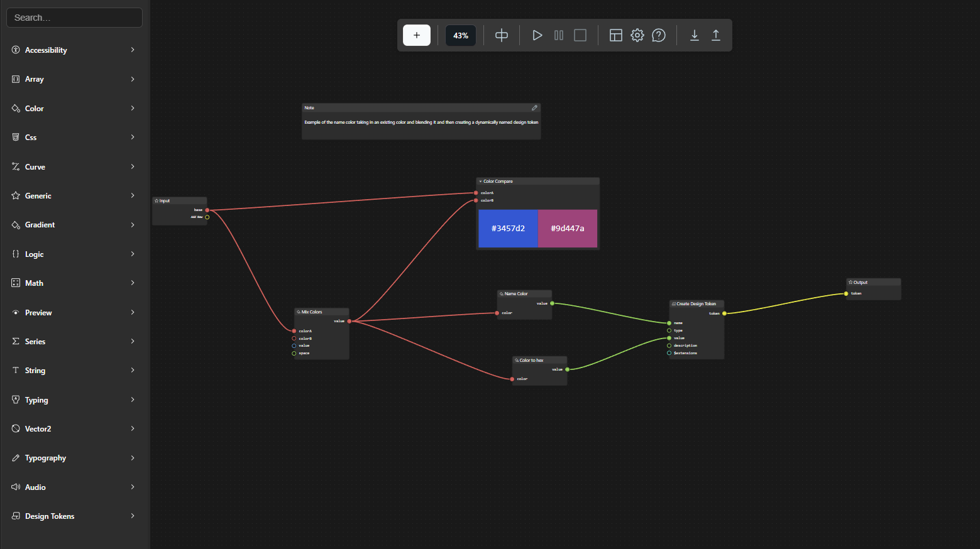Open help via the question mark icon
The height and width of the screenshot is (549, 980).
(x=658, y=35)
